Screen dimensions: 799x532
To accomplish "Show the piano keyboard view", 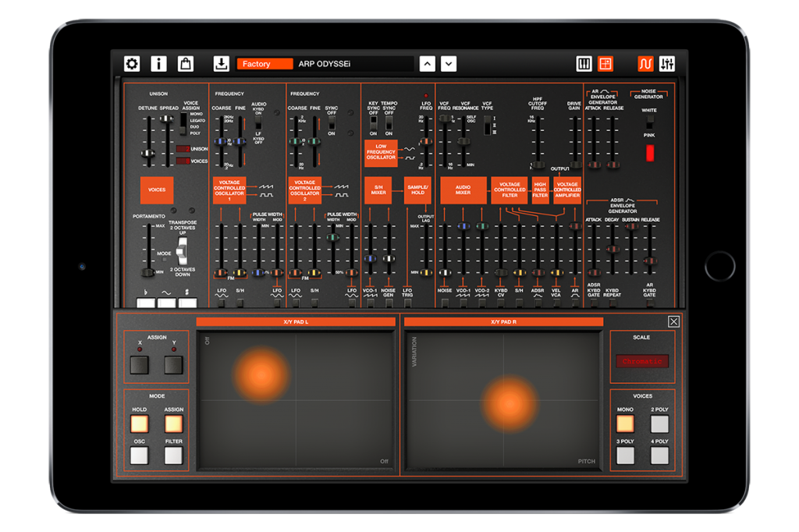I will coord(584,64).
